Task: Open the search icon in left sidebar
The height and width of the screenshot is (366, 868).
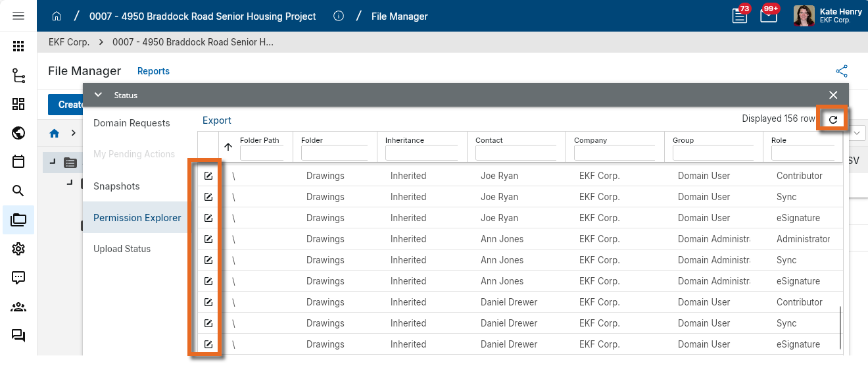Action: coord(18,191)
